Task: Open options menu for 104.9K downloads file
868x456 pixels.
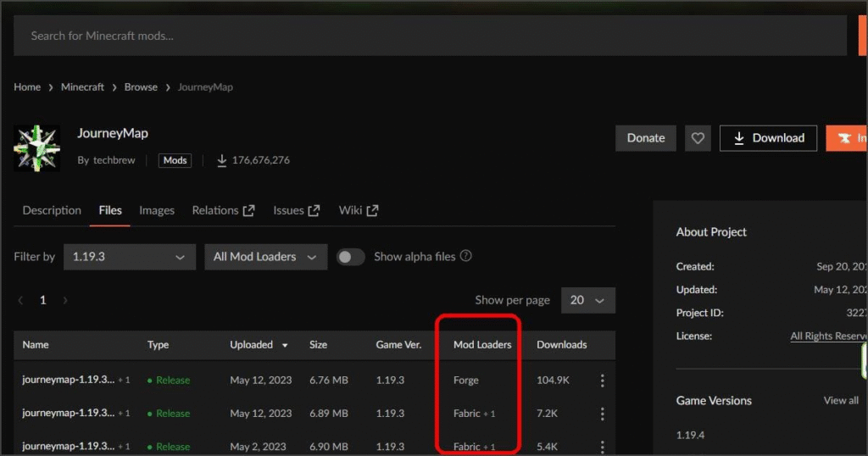Action: coord(603,381)
